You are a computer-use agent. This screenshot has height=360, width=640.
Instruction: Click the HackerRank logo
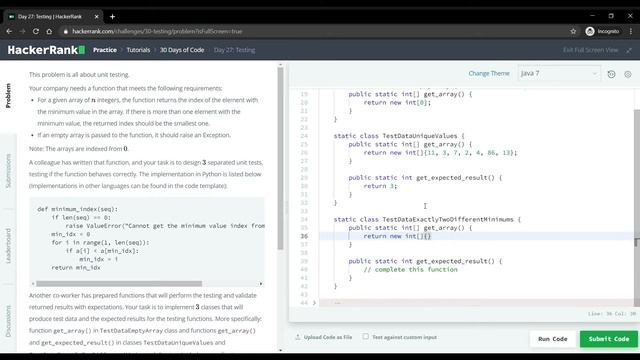[46, 50]
